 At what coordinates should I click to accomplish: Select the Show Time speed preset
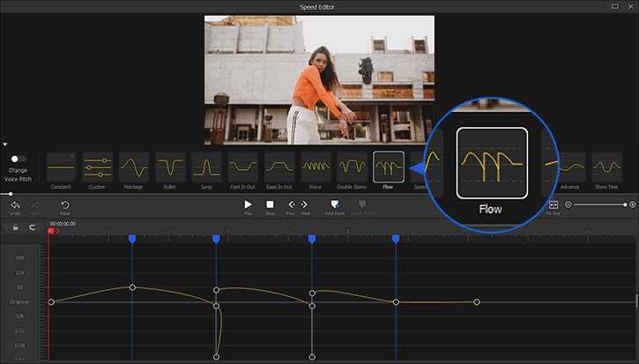606,167
